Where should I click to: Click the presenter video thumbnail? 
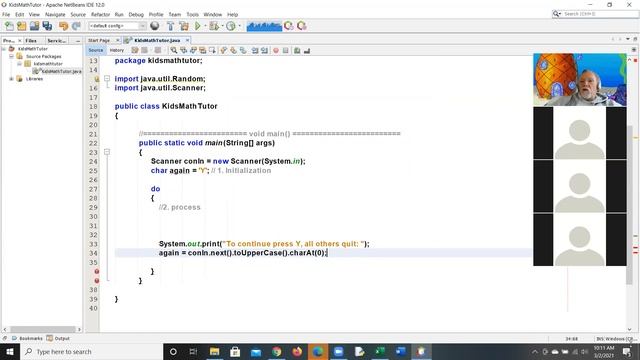coord(580,80)
